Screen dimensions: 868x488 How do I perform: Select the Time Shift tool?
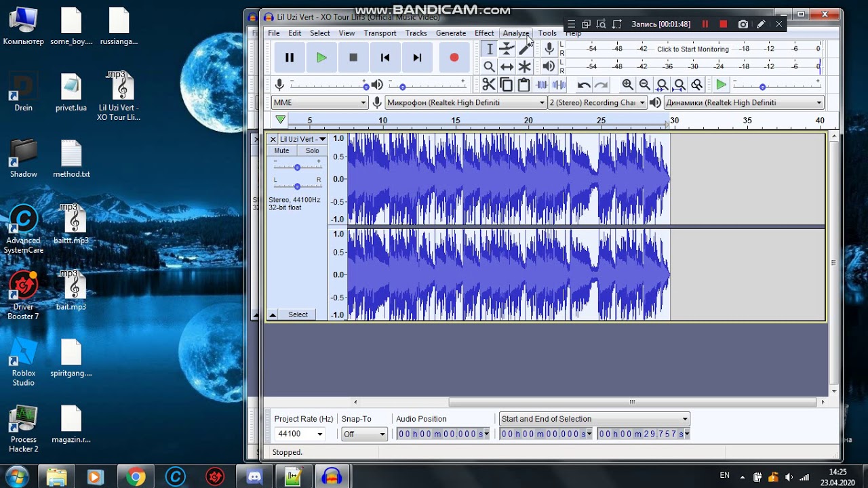(x=507, y=66)
